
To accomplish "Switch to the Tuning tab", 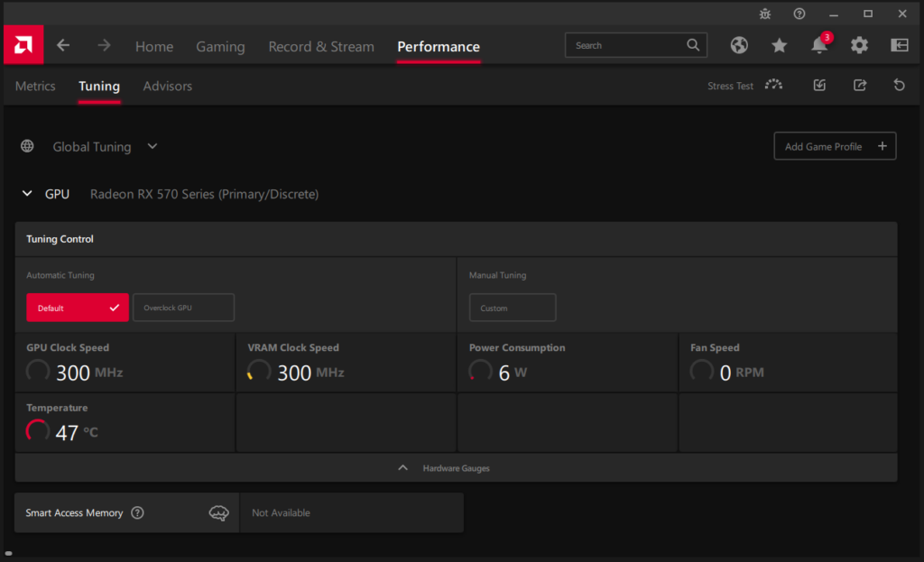I will (99, 86).
